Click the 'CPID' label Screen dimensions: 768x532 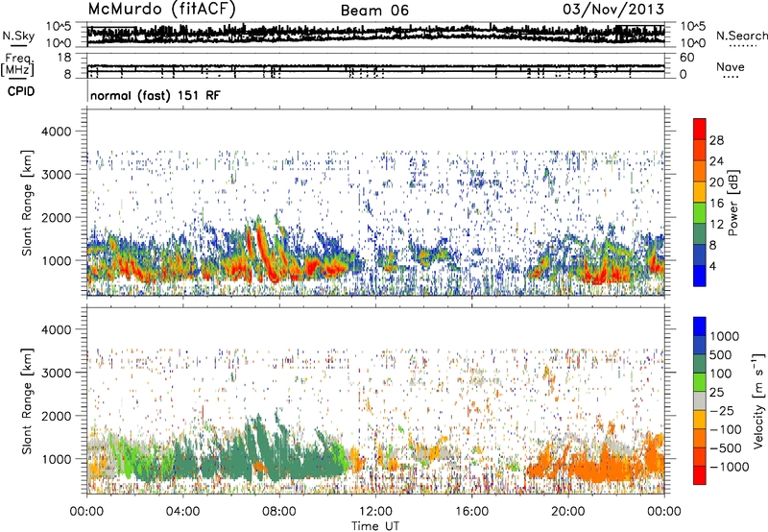[21, 91]
